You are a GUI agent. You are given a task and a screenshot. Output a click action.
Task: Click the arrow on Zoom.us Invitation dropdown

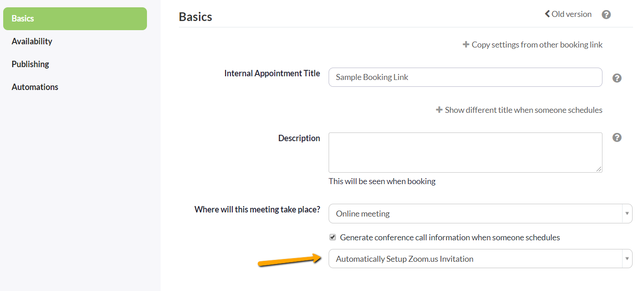(x=627, y=259)
